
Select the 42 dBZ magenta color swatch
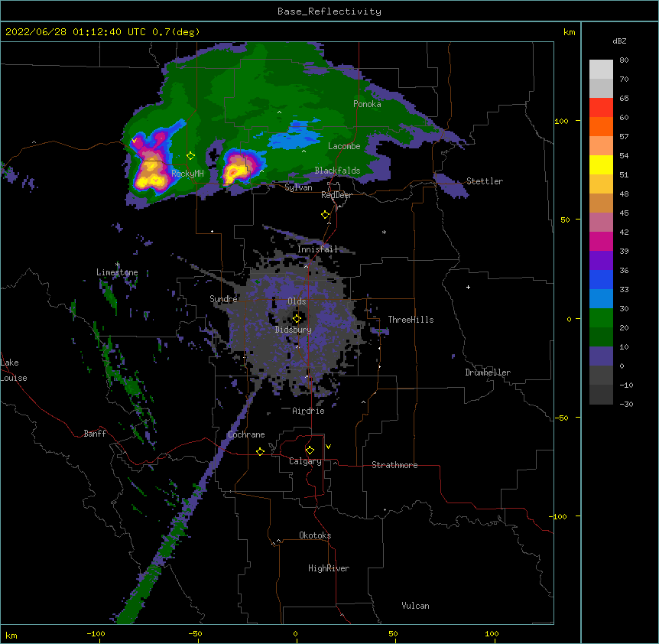pos(601,241)
